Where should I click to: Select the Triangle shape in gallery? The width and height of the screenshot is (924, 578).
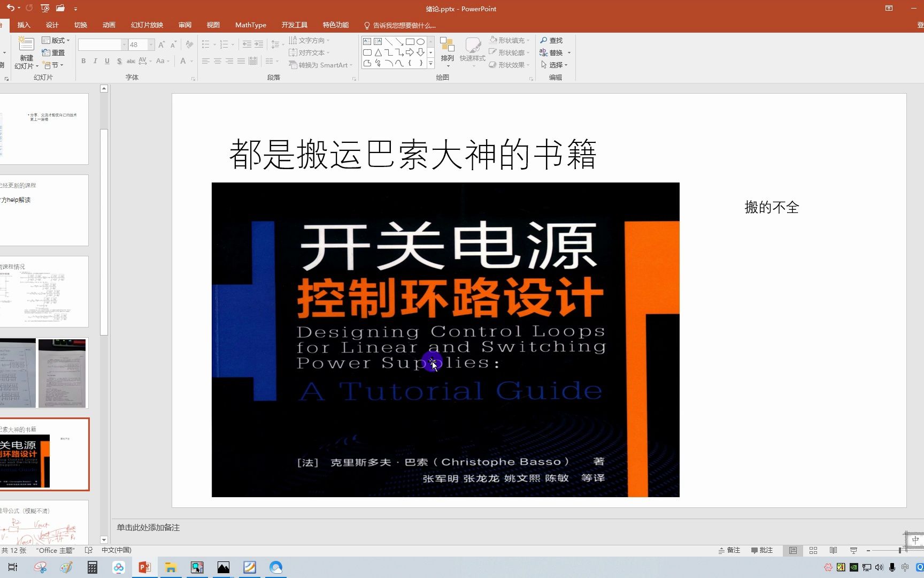pyautogui.click(x=378, y=52)
